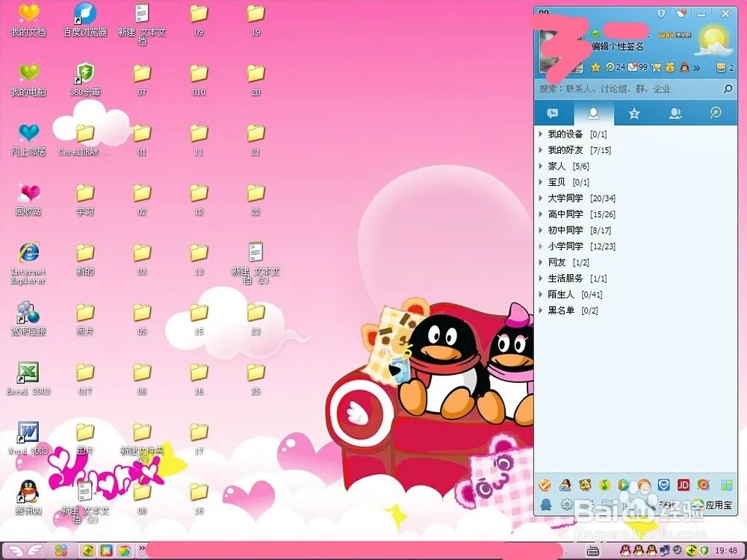Expand the 我的好友 friend group

[565, 150]
